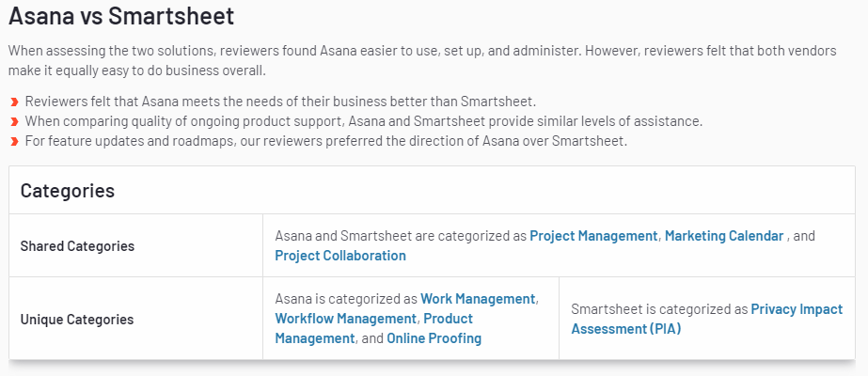The width and height of the screenshot is (868, 376).
Task: Click bullet text about meeting business needs
Action: coord(280,102)
